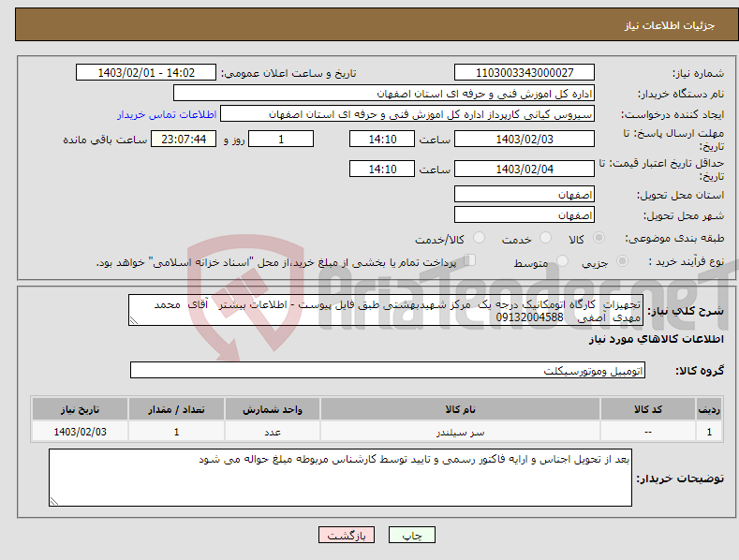Image resolution: width=739 pixels, height=560 pixels.
Task: Click the واحد شمارش column header
Action: click(273, 409)
